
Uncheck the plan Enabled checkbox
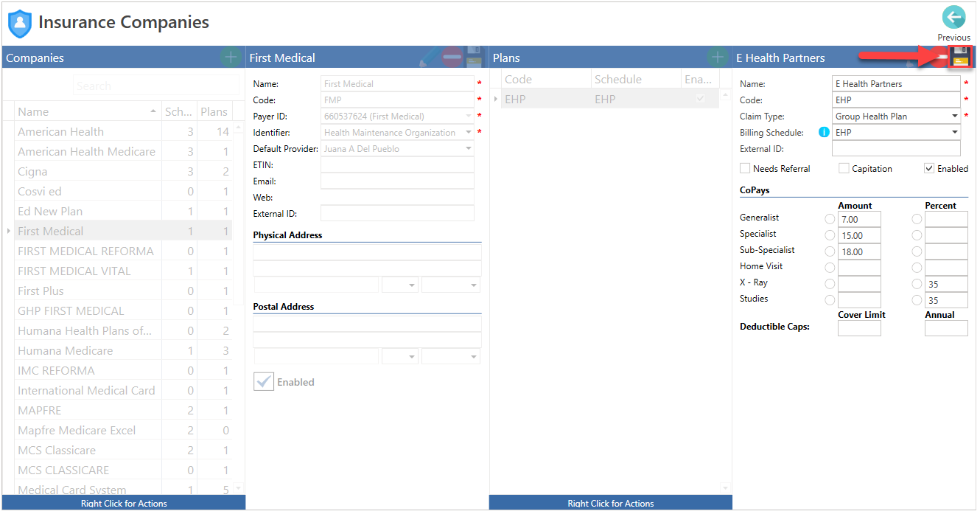(x=929, y=168)
